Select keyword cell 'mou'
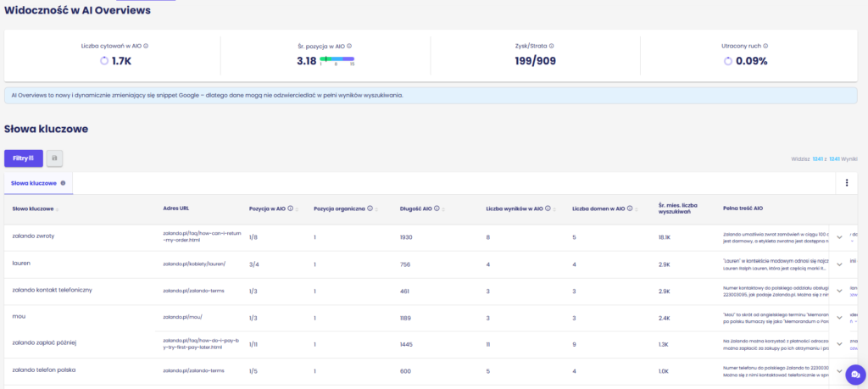This screenshot has width=868, height=389. (x=19, y=316)
